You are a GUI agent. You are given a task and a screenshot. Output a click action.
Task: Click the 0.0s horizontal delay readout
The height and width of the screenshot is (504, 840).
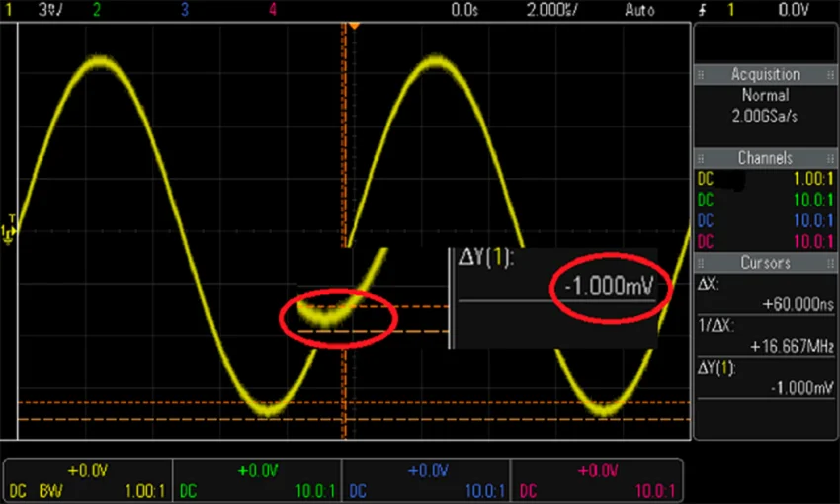pos(463,10)
